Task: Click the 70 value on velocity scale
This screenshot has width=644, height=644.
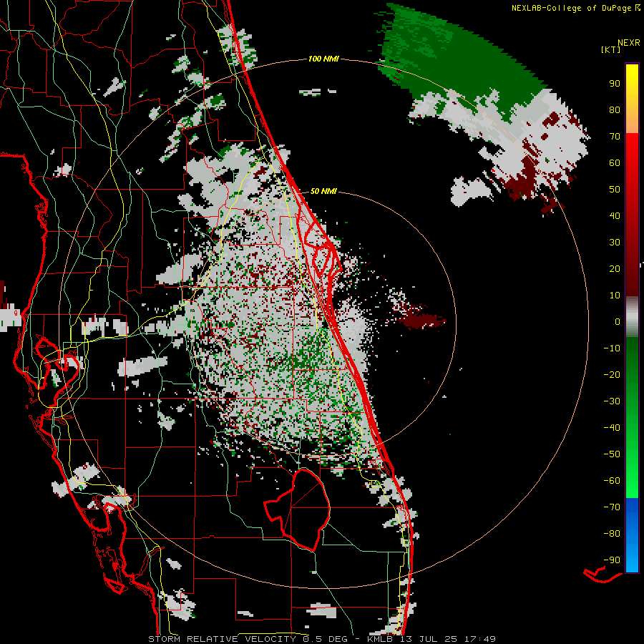Action: click(x=615, y=137)
